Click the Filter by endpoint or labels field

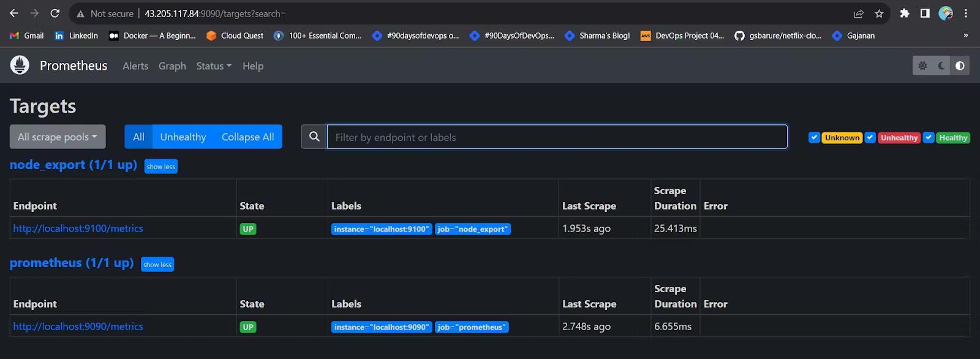point(557,137)
